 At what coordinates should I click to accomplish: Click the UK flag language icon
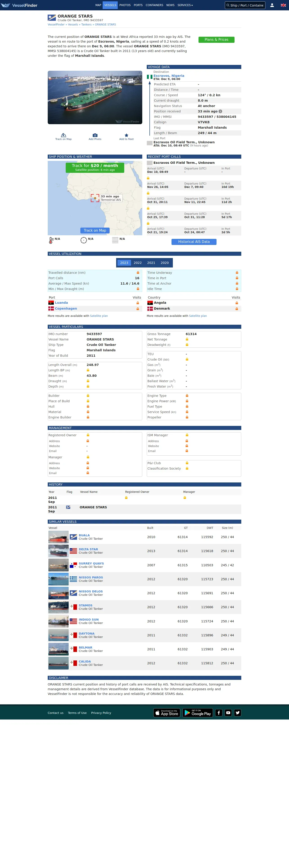click(283, 5)
